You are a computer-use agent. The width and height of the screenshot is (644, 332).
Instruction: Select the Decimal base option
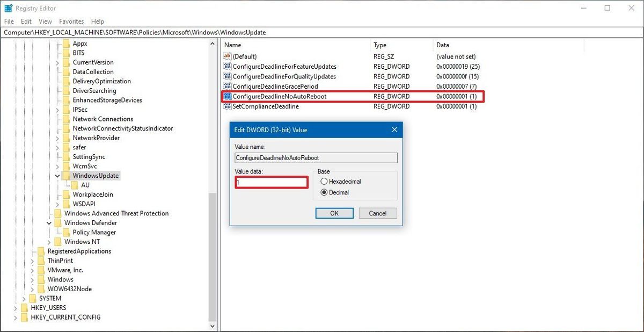[323, 192]
